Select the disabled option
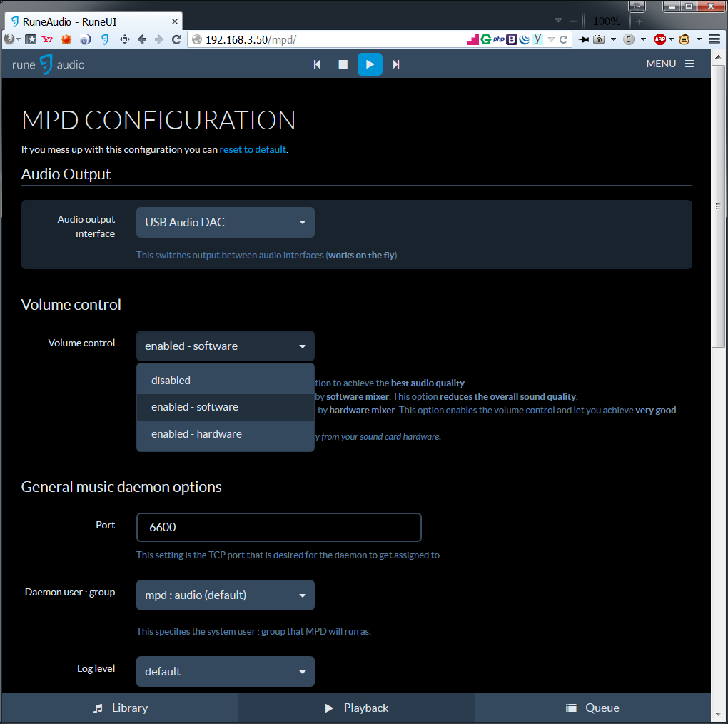728x724 pixels. pos(225,381)
